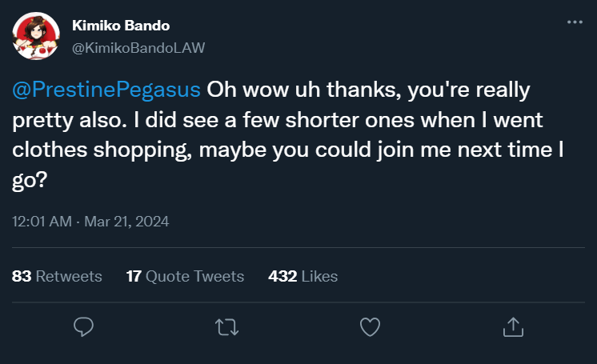597x364 pixels.
Task: Open the @PrestinePegasus mention
Action: click(x=106, y=89)
